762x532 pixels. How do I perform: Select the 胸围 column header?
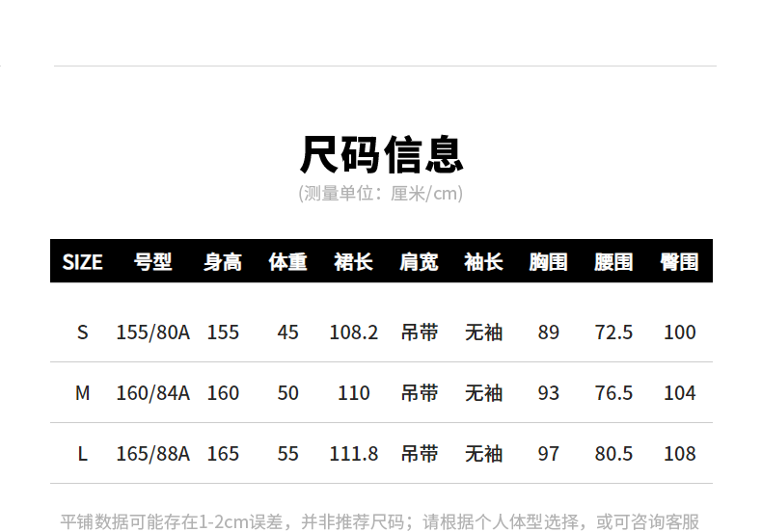coord(548,262)
